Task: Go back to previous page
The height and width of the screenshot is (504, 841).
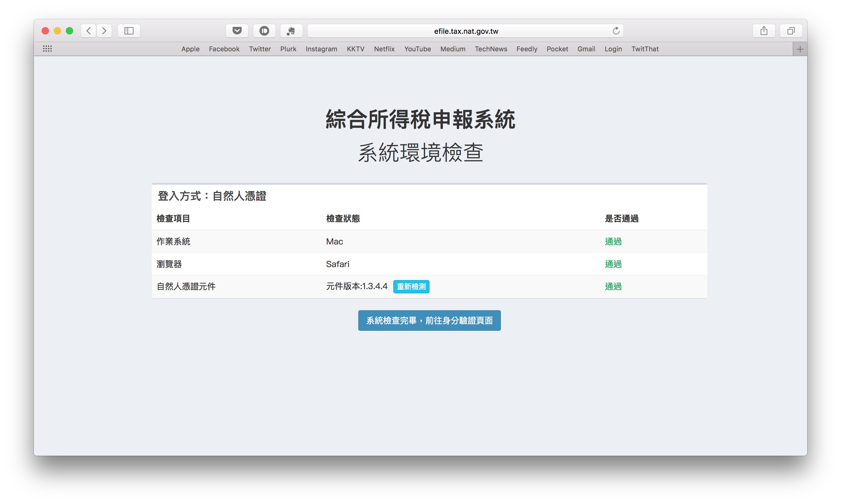Action: (x=89, y=31)
